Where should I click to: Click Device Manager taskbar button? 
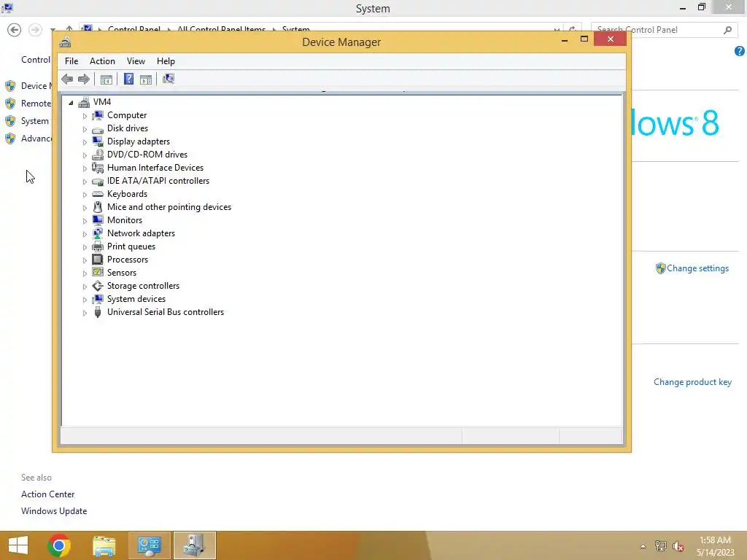pyautogui.click(x=194, y=545)
